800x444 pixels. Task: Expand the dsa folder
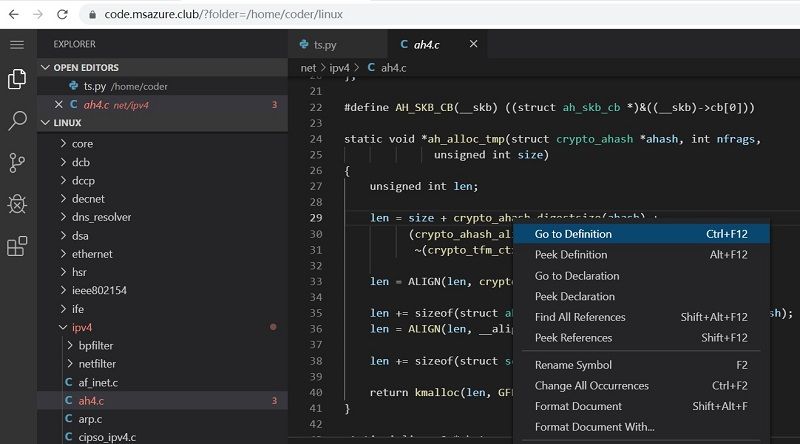pos(63,235)
